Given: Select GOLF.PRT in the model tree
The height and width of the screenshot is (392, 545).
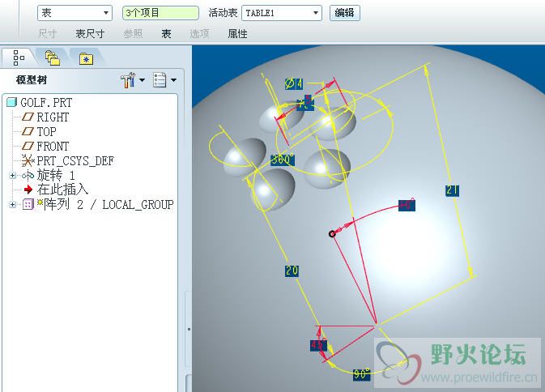Looking at the screenshot, I should (46, 103).
